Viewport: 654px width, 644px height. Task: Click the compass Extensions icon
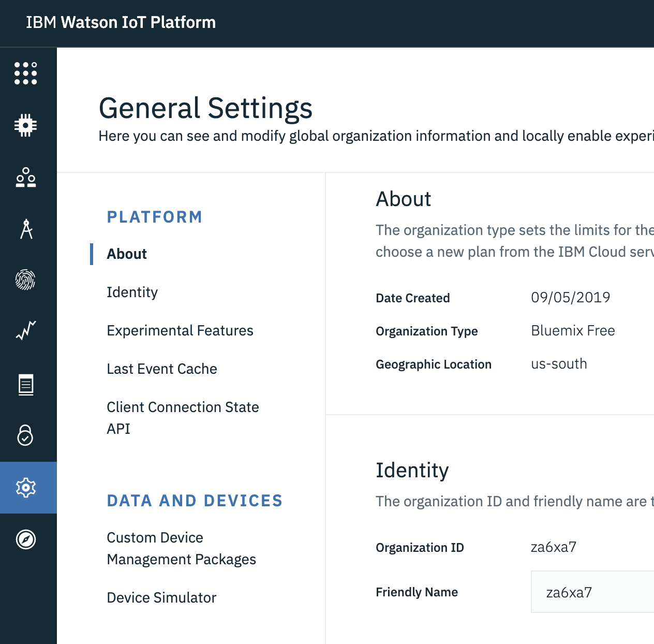coord(26,539)
